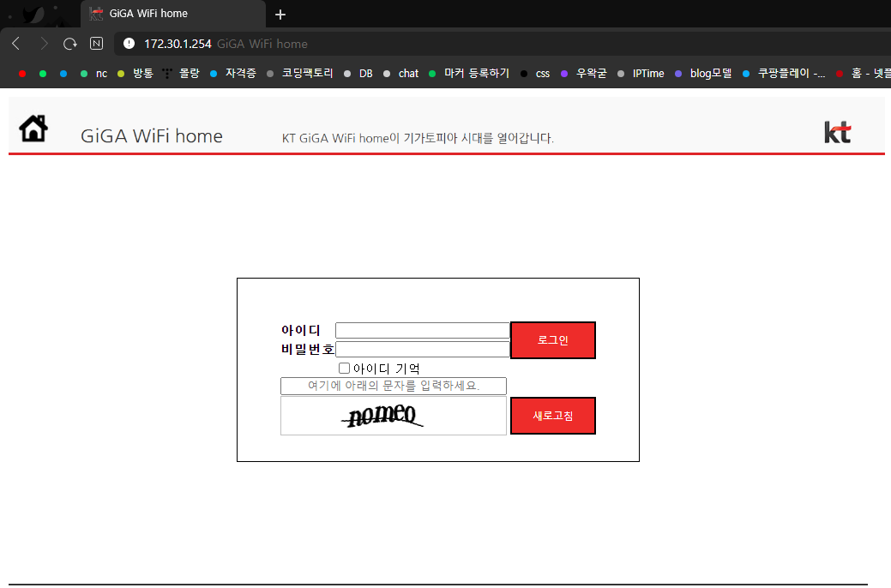The width and height of the screenshot is (891, 588).
Task: Open the 쿠팡플레이 bookmark
Action: [784, 74]
